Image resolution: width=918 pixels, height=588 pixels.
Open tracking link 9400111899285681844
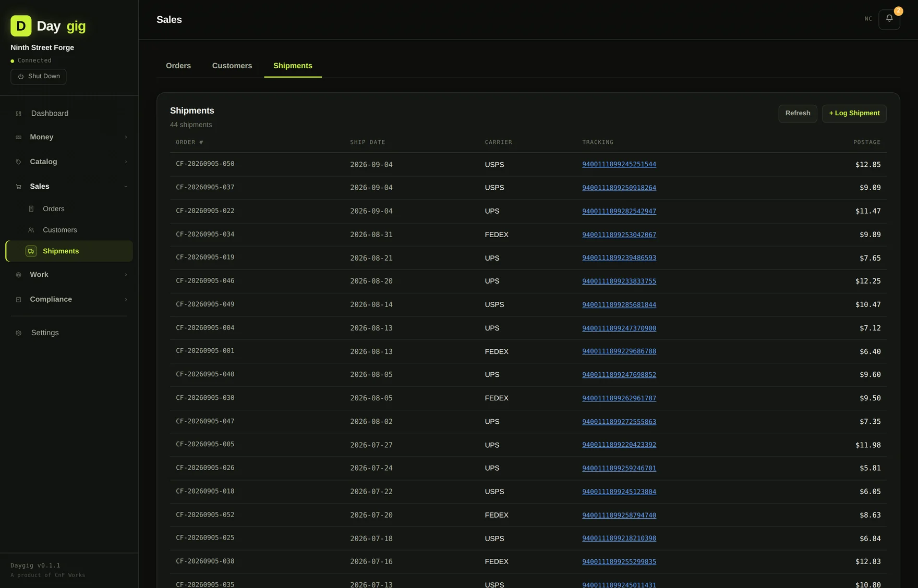(619, 304)
